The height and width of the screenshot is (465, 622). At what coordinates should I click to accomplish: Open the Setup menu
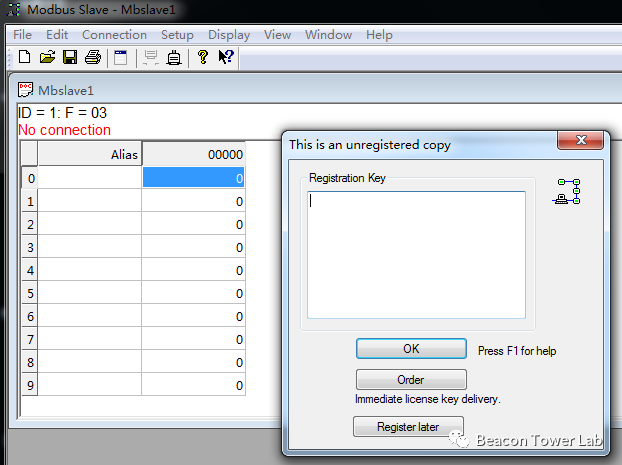(177, 35)
